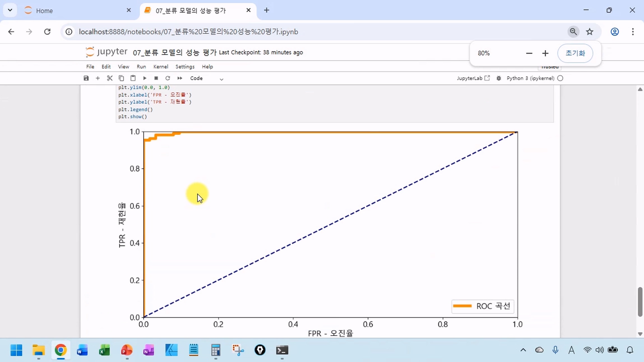
Task: Bookmark this page with the star icon
Action: point(590,32)
